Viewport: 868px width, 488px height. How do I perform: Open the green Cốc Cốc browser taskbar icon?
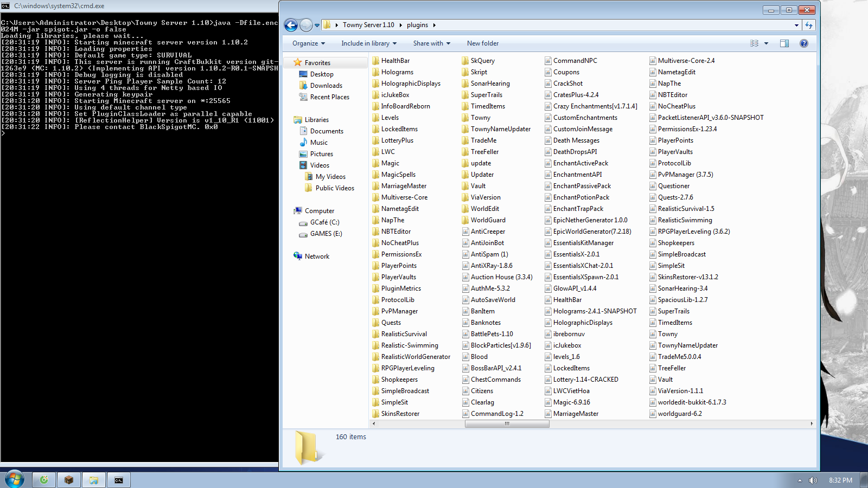44,480
